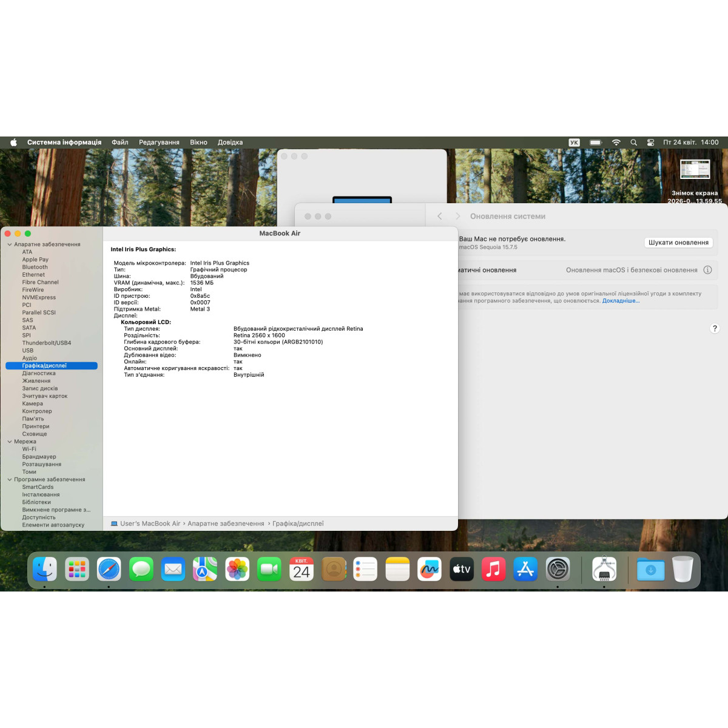Screen dimensions: 728x728
Task: Open Contacts app in Dock
Action: coord(334,569)
